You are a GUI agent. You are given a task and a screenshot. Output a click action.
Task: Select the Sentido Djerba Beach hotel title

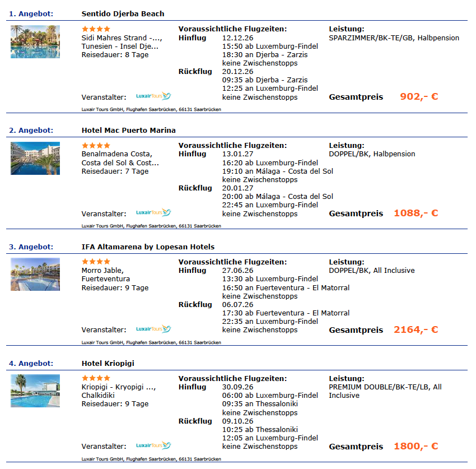(x=123, y=13)
